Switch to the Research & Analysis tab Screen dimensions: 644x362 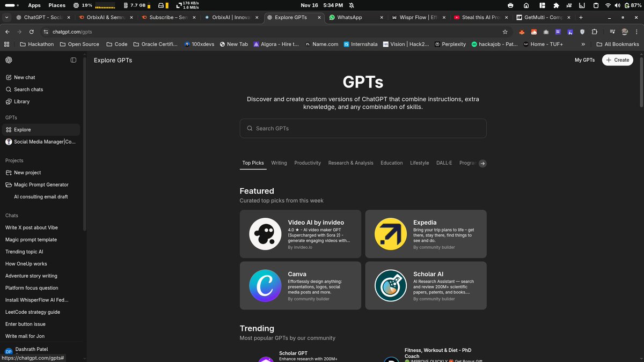[351, 162]
